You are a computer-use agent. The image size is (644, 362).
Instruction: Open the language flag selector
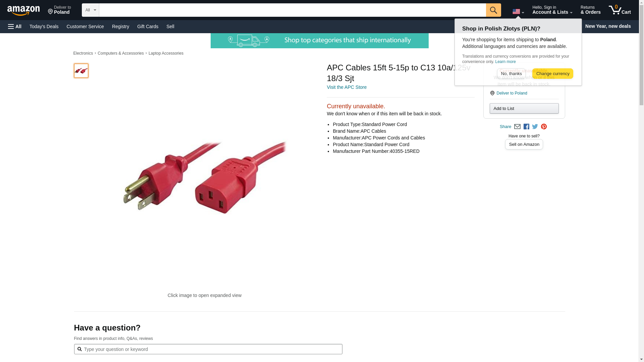pos(518,12)
